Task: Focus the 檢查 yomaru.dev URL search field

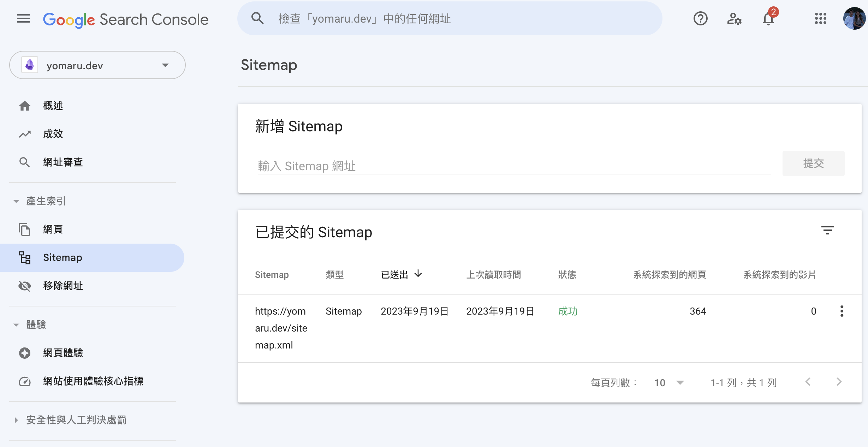Action: click(450, 18)
